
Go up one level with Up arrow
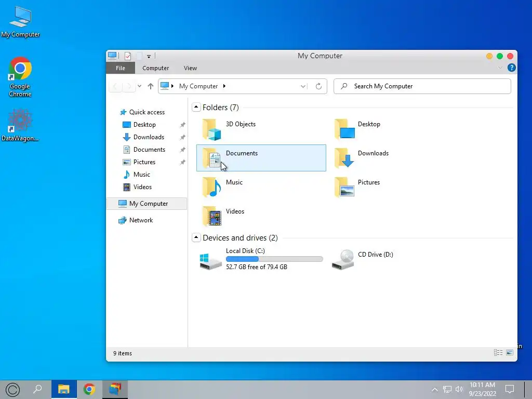click(x=151, y=86)
